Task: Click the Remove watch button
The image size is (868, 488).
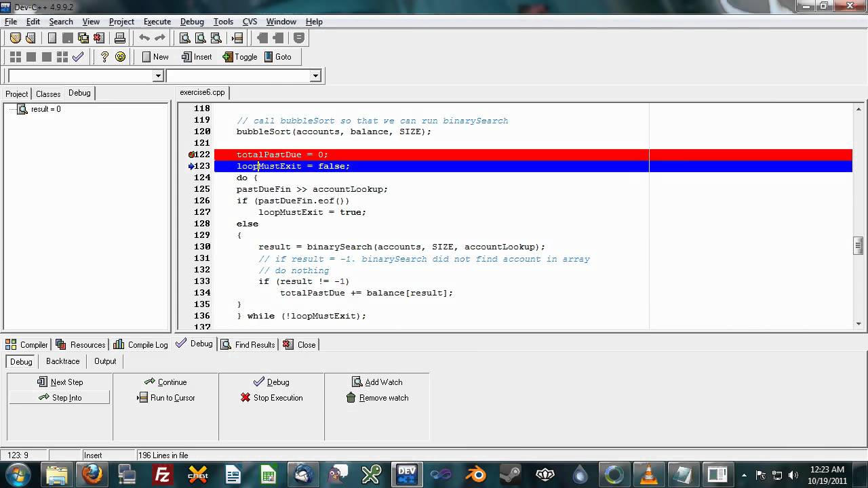Action: [x=377, y=398]
